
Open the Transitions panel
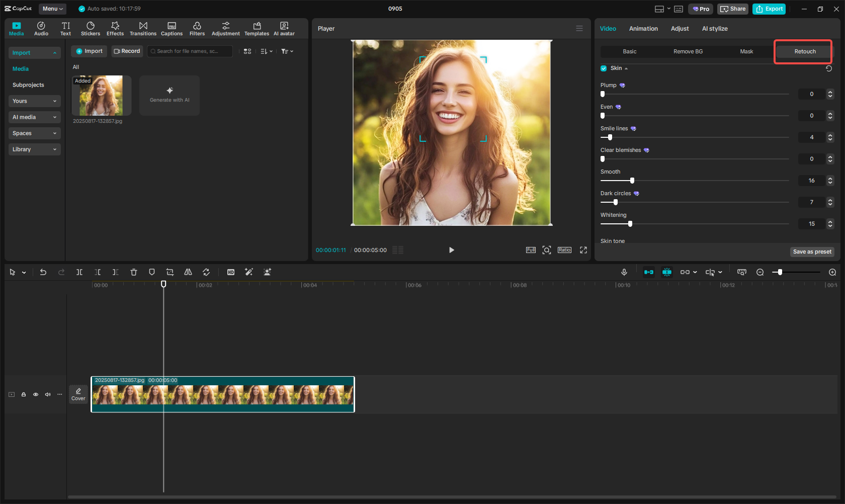(143, 28)
